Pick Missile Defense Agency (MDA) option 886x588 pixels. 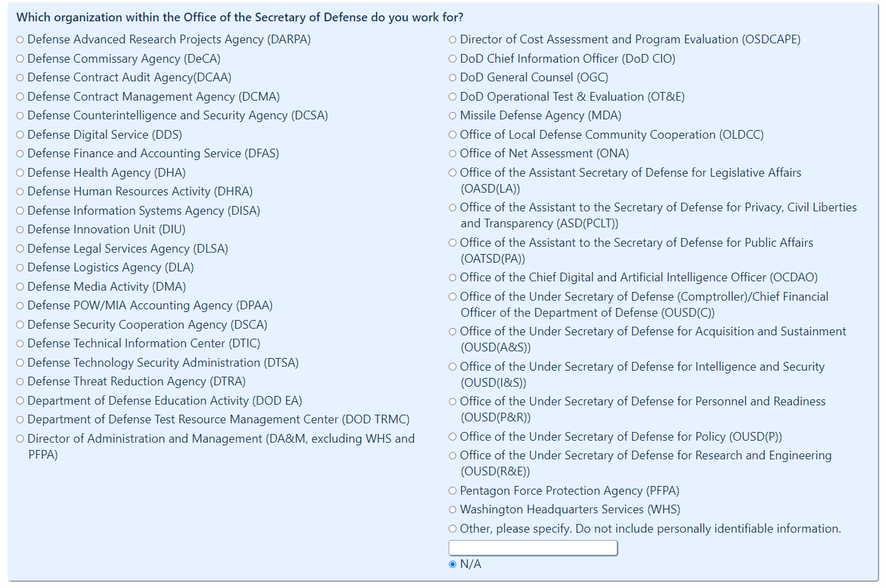[453, 116]
